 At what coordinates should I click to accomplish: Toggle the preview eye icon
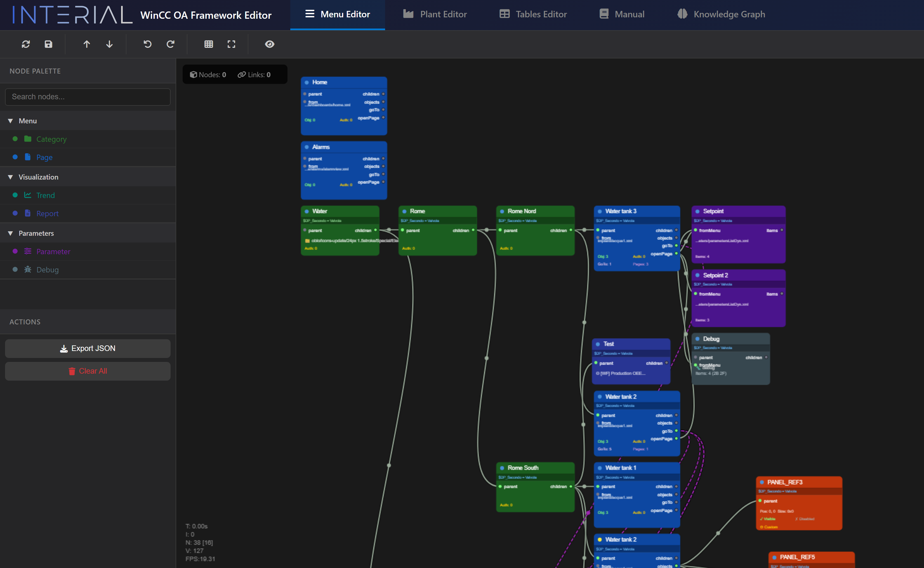click(270, 44)
